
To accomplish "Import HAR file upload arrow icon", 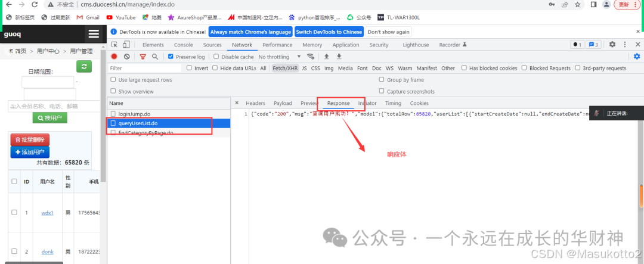I will [x=327, y=57].
